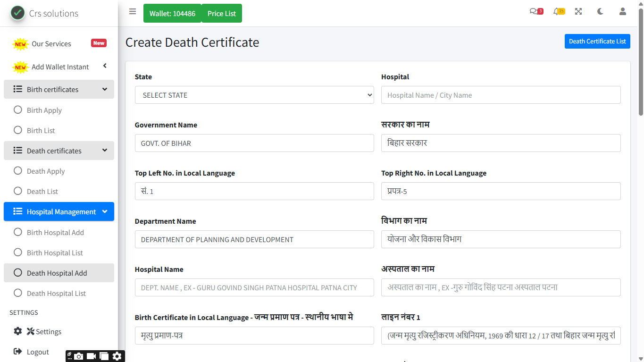Click the gear icon in the black overlay toolbar

(x=117, y=356)
